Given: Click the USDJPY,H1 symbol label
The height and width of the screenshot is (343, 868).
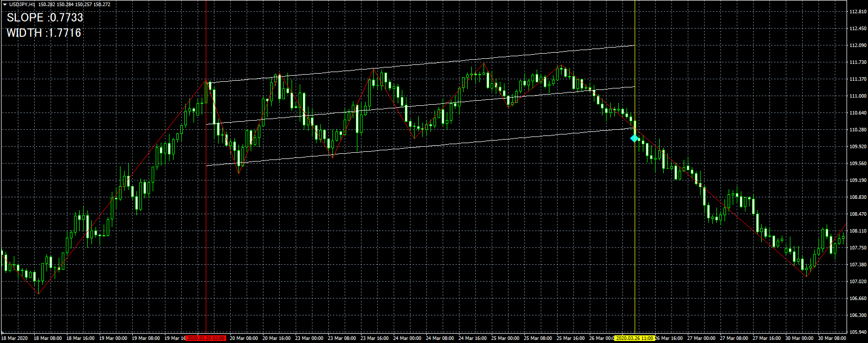Looking at the screenshot, I should pos(22,5).
